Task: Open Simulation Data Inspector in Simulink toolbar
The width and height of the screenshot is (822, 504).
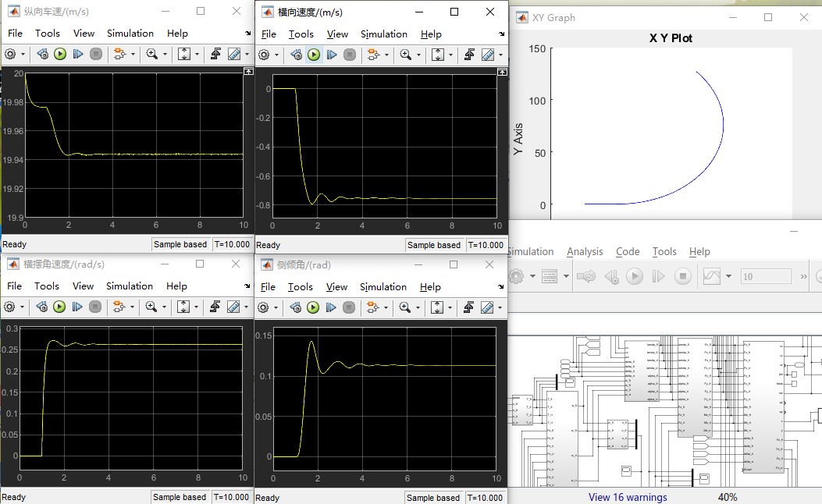Action: pyautogui.click(x=711, y=276)
